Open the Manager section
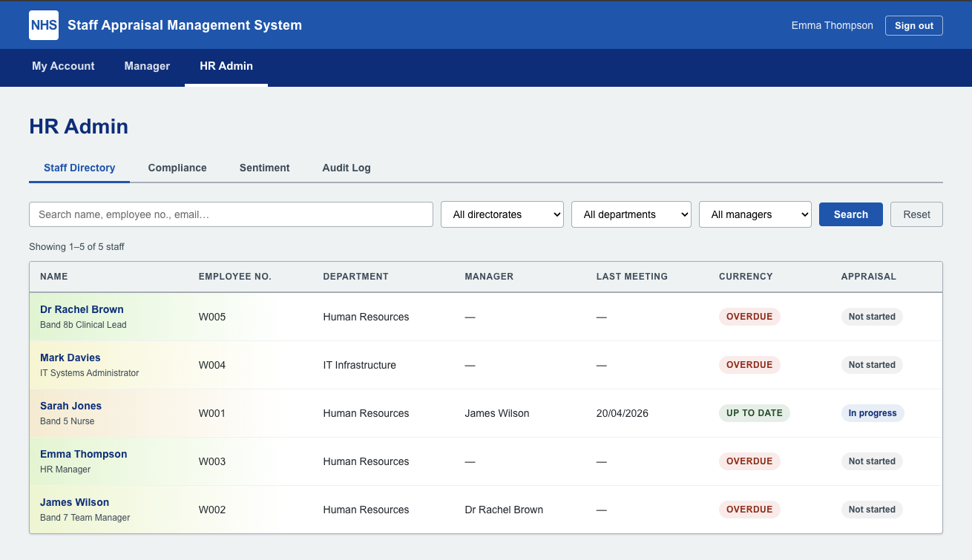 (147, 66)
